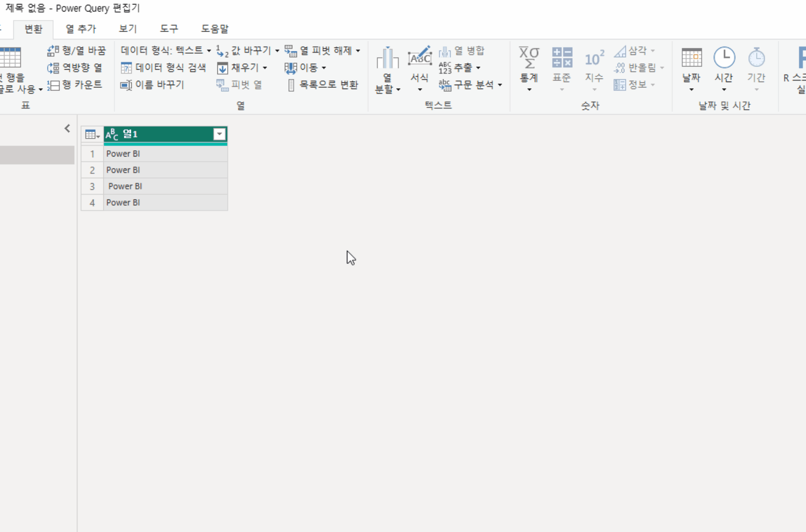Select row number 1
This screenshot has height=532, width=806.
(x=92, y=154)
